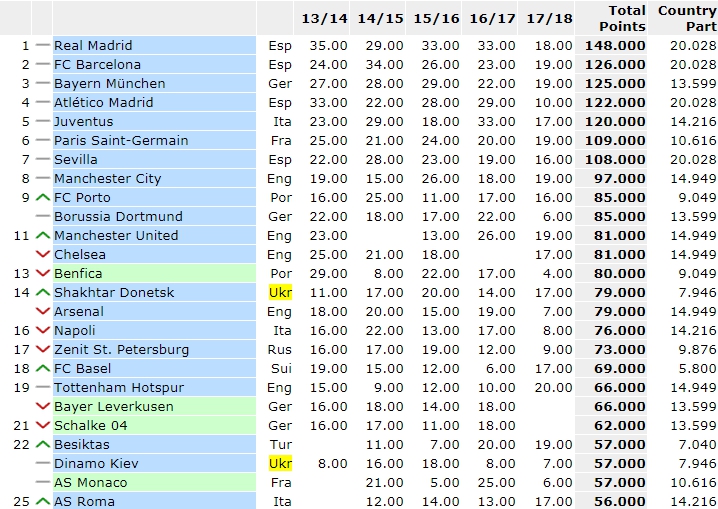This screenshot has width=718, height=509.
Task: Click the Country Part column header
Action: coord(687,18)
